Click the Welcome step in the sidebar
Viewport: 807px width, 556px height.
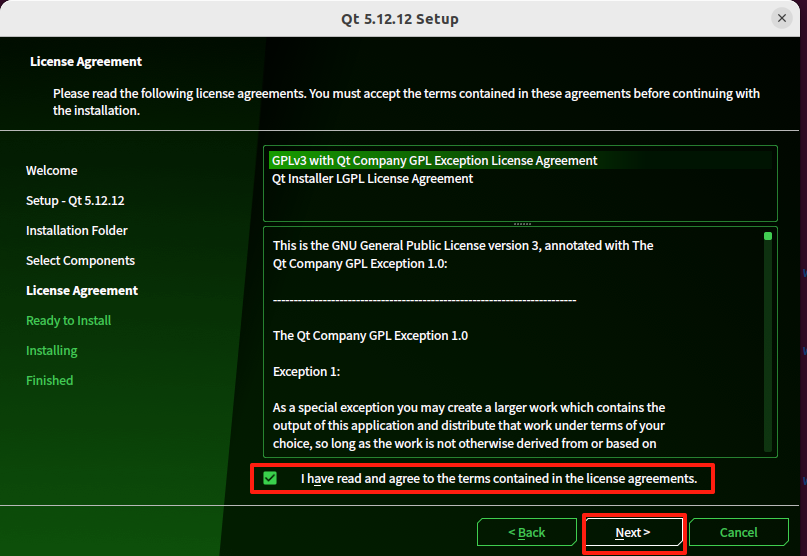coord(51,171)
